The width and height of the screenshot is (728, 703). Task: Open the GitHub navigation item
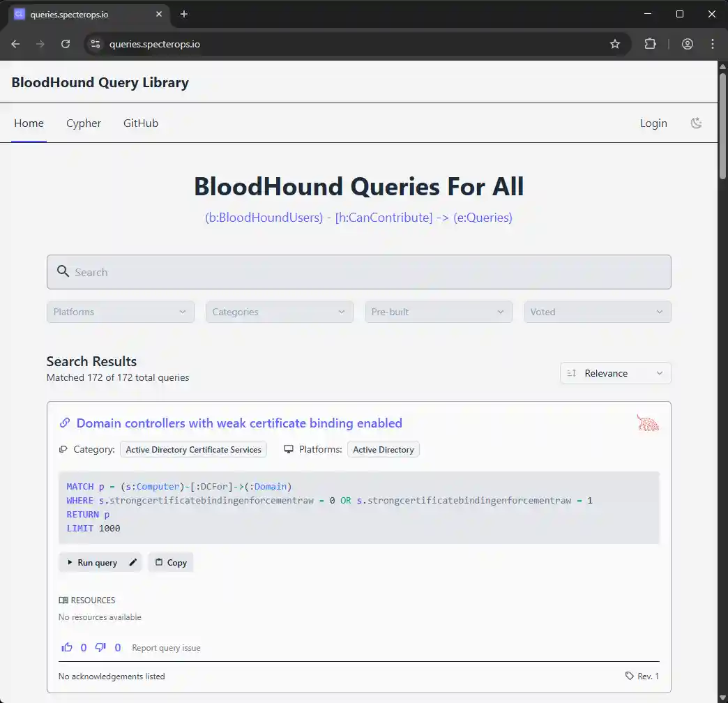click(140, 123)
